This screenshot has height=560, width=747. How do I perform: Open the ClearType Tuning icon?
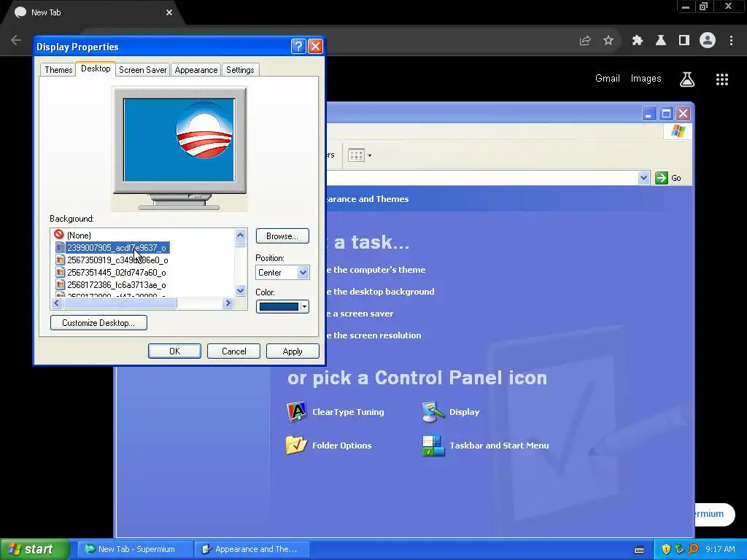(336, 412)
